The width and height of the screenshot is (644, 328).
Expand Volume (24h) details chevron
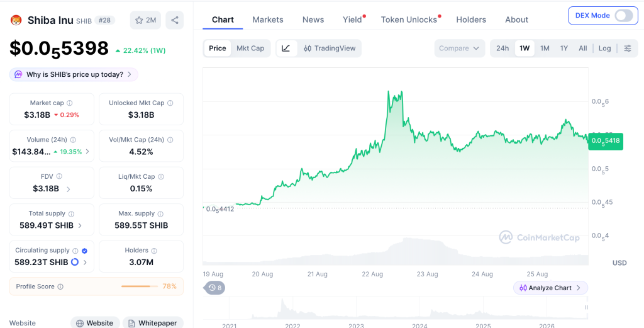87,152
